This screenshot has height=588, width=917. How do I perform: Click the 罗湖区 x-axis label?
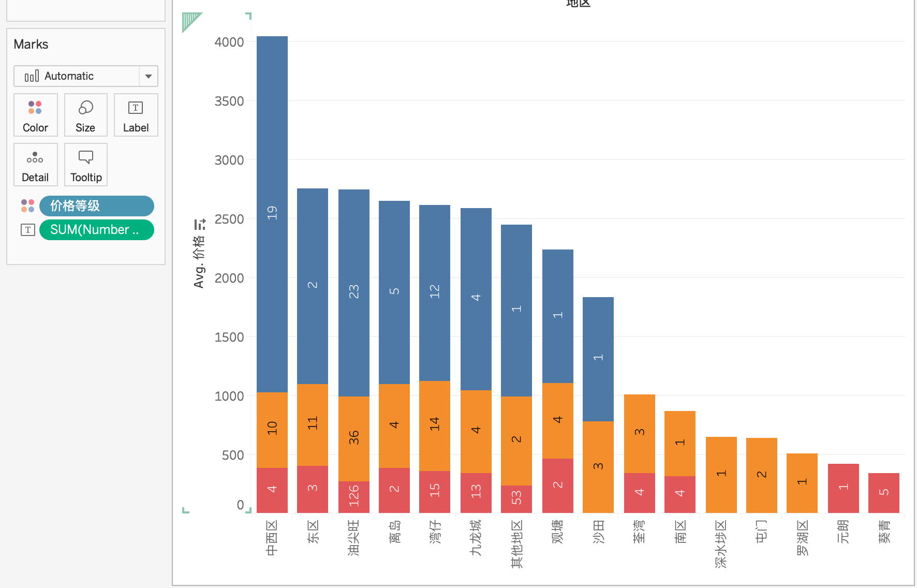[x=802, y=538]
